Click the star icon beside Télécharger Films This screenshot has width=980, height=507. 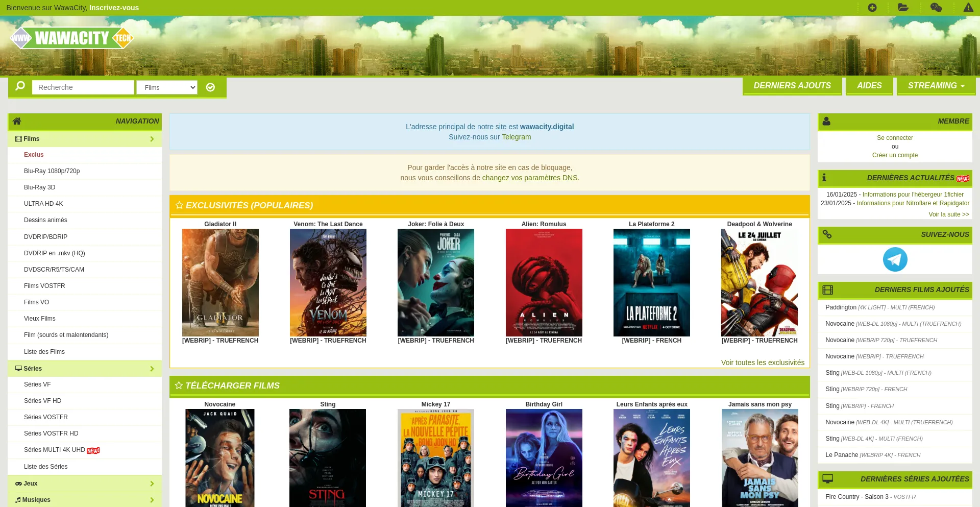[x=179, y=385]
